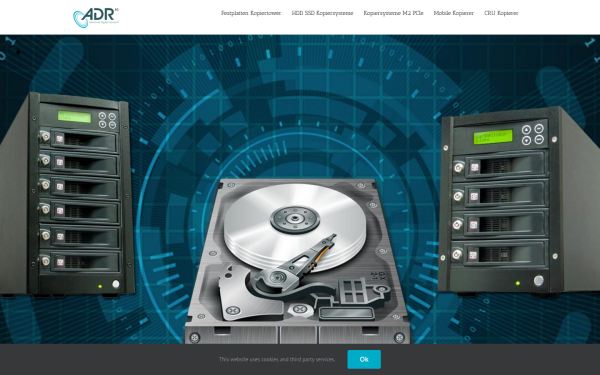Open the Festplatten Kopiertower menu
The width and height of the screenshot is (600, 375).
(251, 13)
